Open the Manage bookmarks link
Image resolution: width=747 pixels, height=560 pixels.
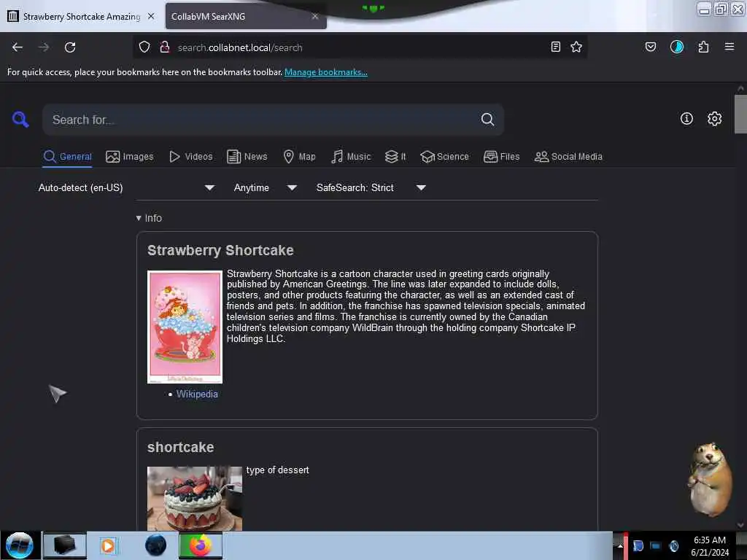pos(326,72)
